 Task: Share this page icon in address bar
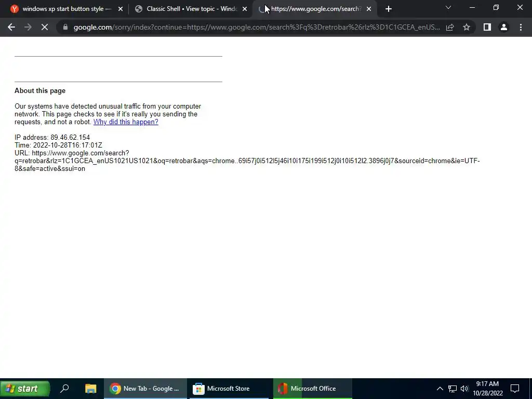pos(450,27)
